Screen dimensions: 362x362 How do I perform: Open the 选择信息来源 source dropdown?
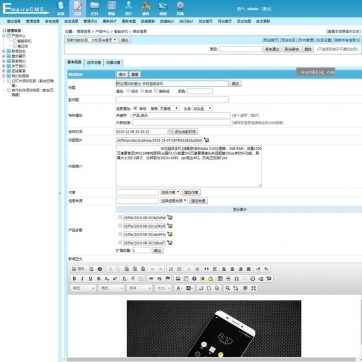pyautogui.click(x=174, y=201)
